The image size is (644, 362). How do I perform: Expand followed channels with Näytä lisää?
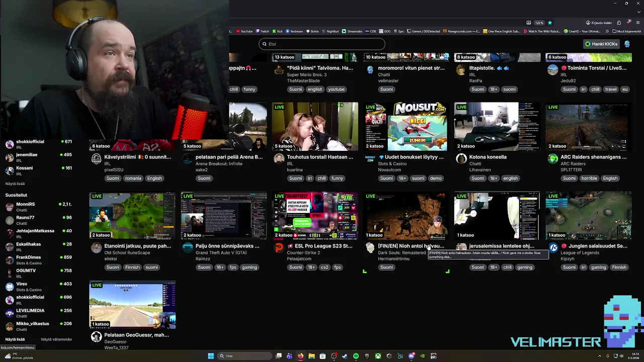(15, 184)
